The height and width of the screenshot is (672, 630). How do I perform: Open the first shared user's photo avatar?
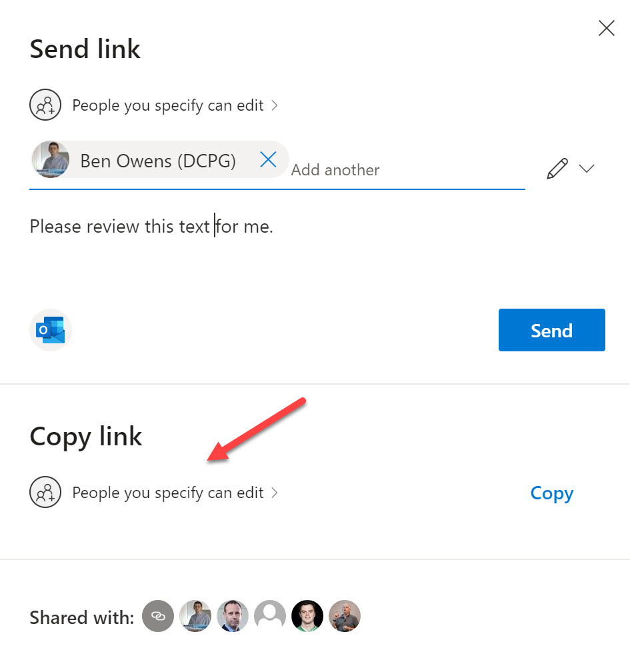[195, 616]
